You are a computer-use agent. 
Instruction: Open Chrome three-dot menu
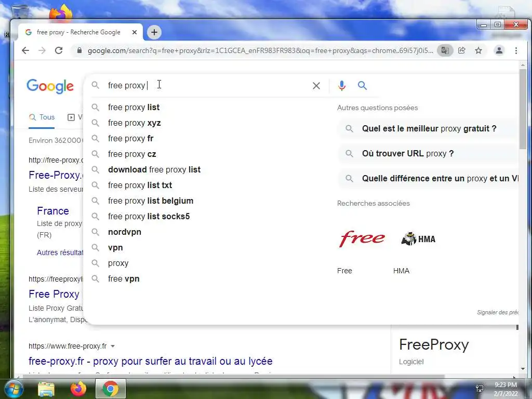pyautogui.click(x=516, y=50)
